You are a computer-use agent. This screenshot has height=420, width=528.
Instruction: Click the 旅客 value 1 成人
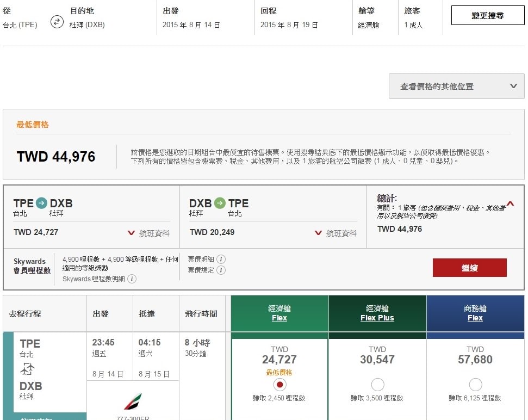pos(413,25)
